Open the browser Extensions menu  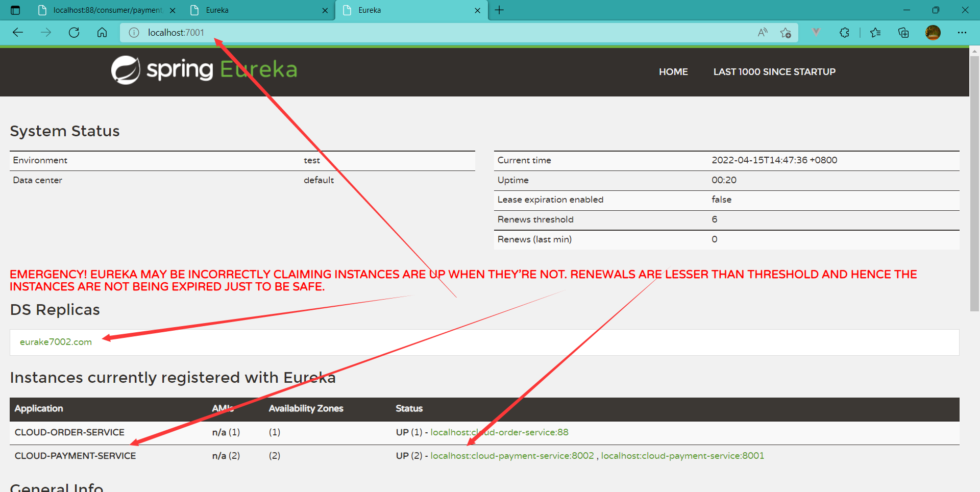click(x=844, y=33)
